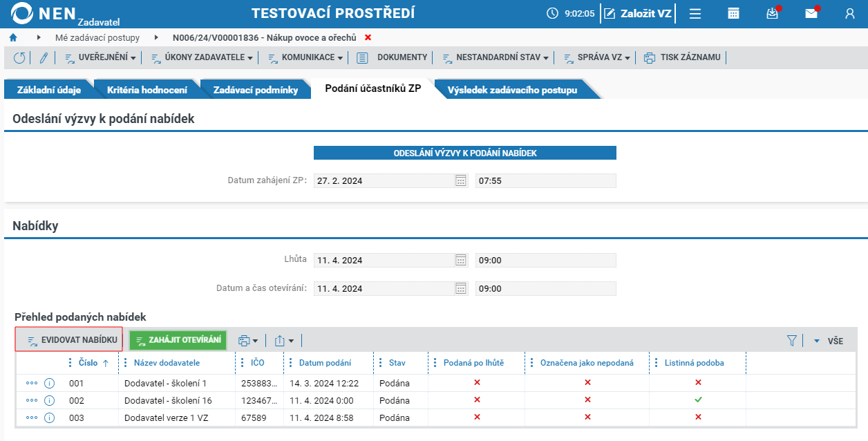Screen dimensions: 868x441
Task: Open the three-dots menu for row 003
Action: coord(32,417)
